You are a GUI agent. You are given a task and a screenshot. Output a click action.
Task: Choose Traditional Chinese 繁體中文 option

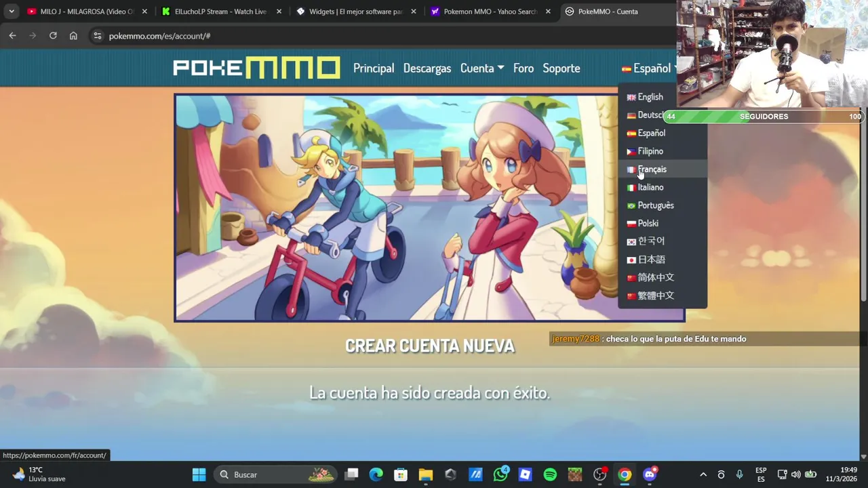coord(663,296)
